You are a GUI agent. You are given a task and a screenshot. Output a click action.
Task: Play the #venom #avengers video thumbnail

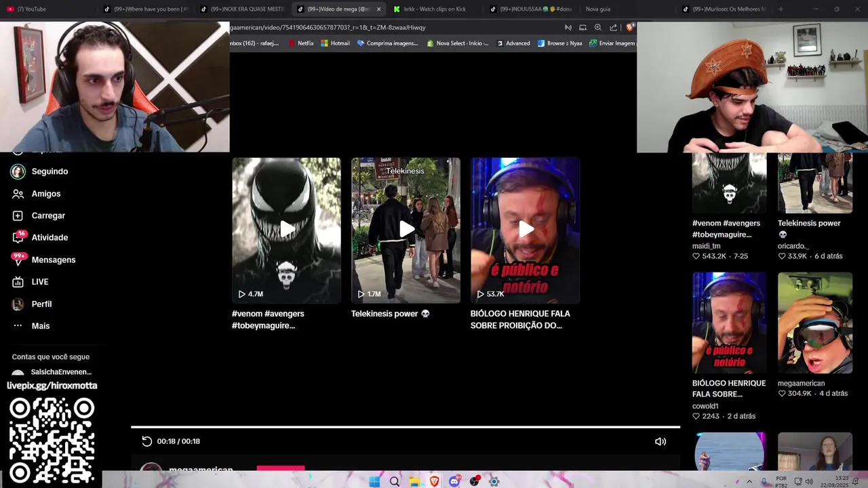[x=287, y=230]
